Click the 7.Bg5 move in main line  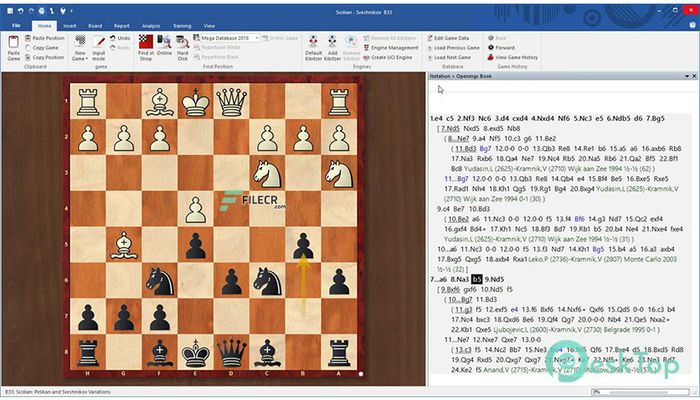pos(655,118)
